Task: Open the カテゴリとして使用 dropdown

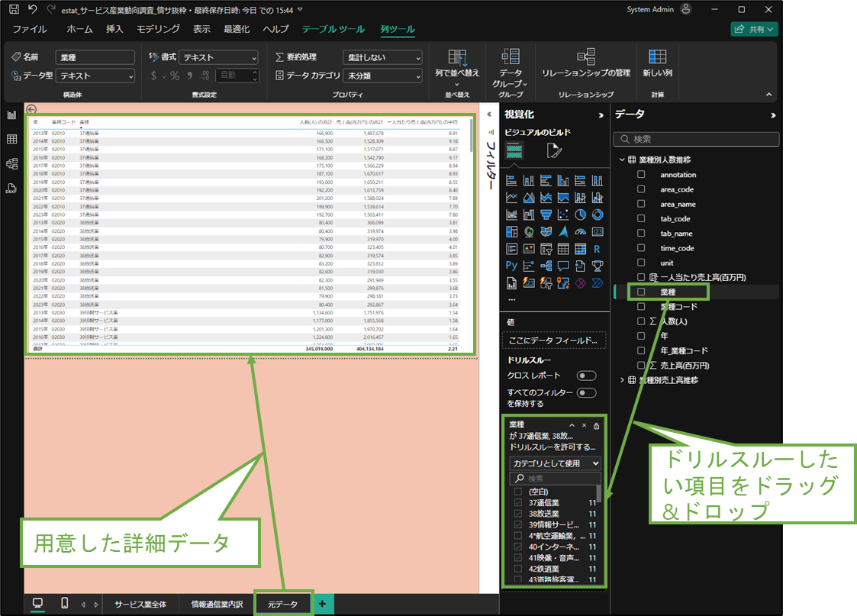Action: (555, 463)
